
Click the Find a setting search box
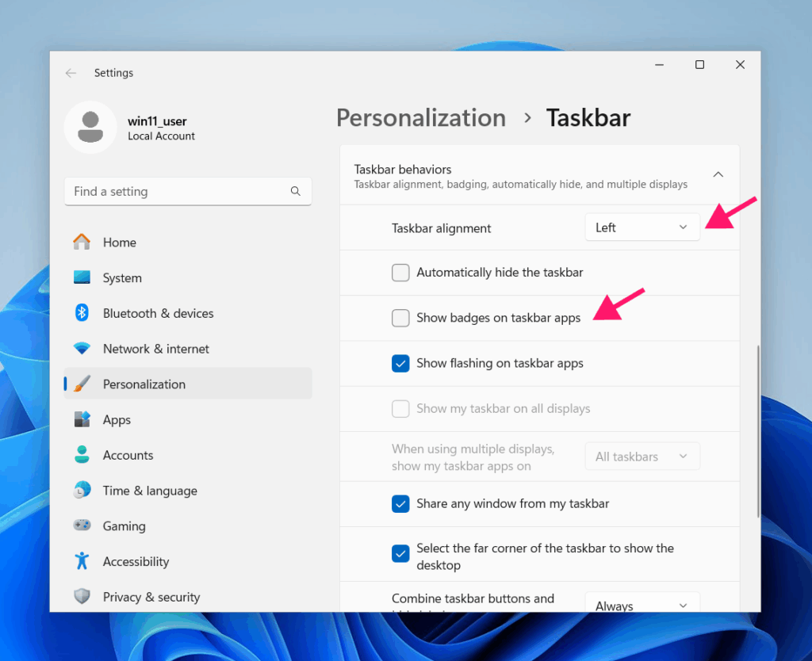tap(187, 192)
